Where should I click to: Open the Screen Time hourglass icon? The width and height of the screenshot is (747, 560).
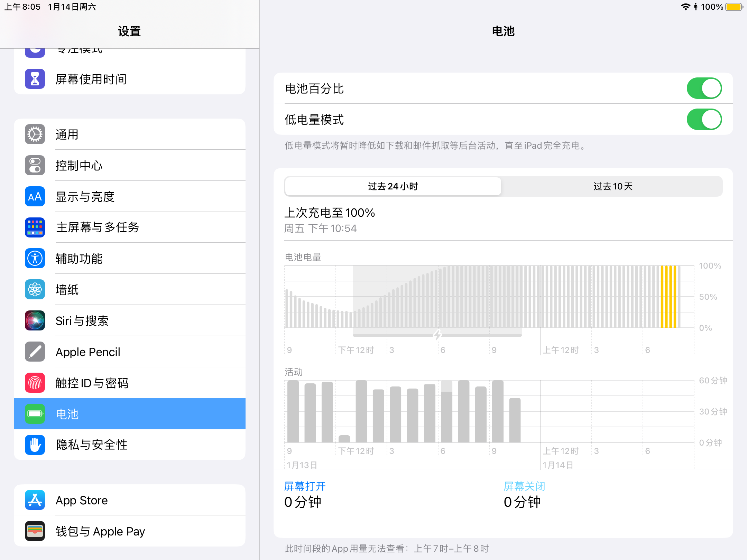(35, 79)
